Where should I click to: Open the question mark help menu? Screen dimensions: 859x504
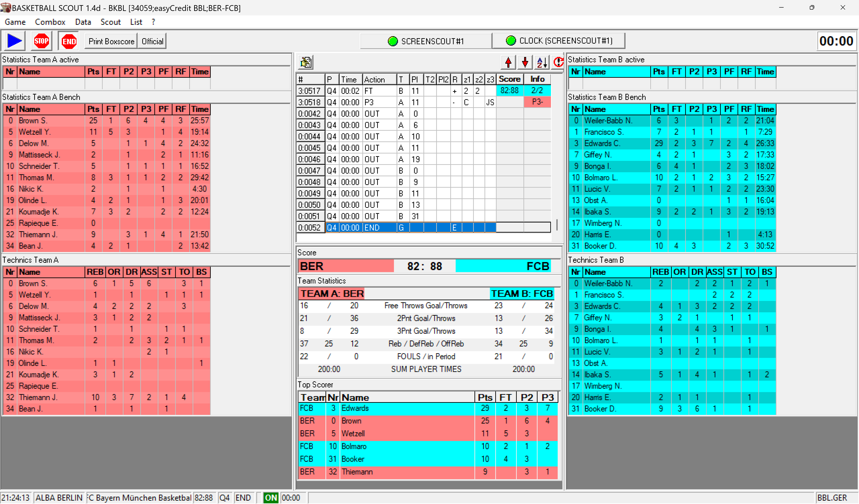pyautogui.click(x=153, y=22)
